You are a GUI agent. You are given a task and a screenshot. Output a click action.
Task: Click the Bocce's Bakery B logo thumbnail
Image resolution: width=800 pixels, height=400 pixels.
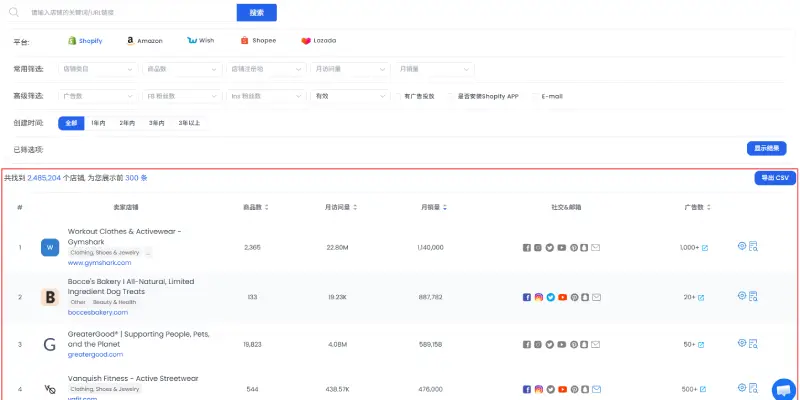click(x=50, y=297)
